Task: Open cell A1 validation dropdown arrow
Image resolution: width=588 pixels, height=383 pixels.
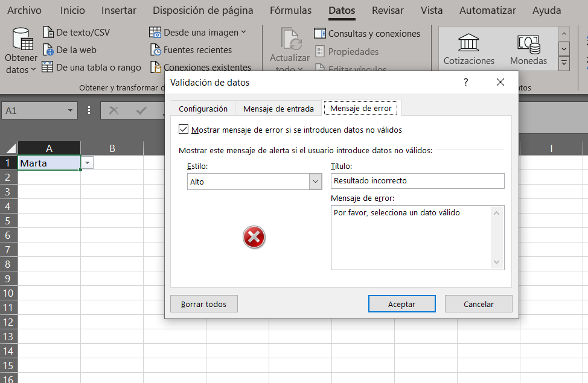Action: pos(88,163)
